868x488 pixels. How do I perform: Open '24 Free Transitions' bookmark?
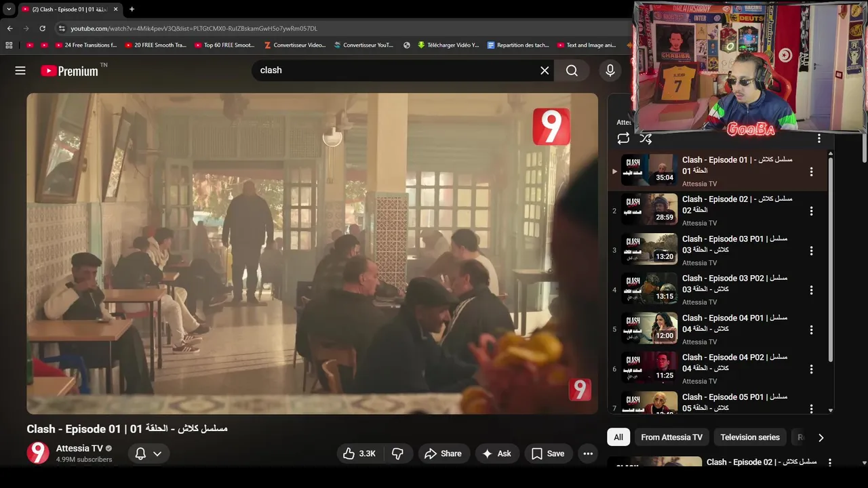(x=85, y=45)
